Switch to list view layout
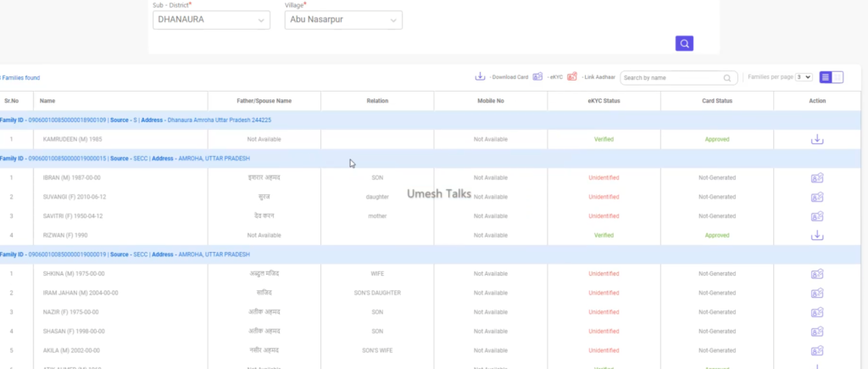 [x=826, y=77]
